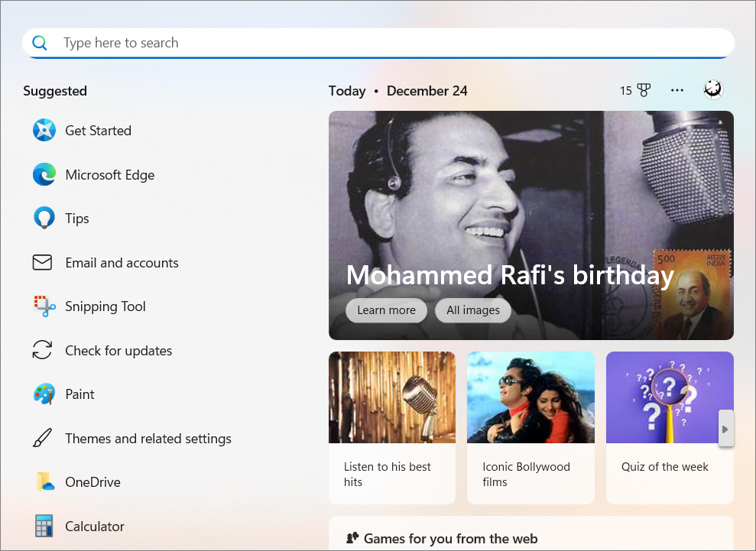Open Listen to his best hits card
Image resolution: width=756 pixels, height=551 pixels.
(x=392, y=427)
